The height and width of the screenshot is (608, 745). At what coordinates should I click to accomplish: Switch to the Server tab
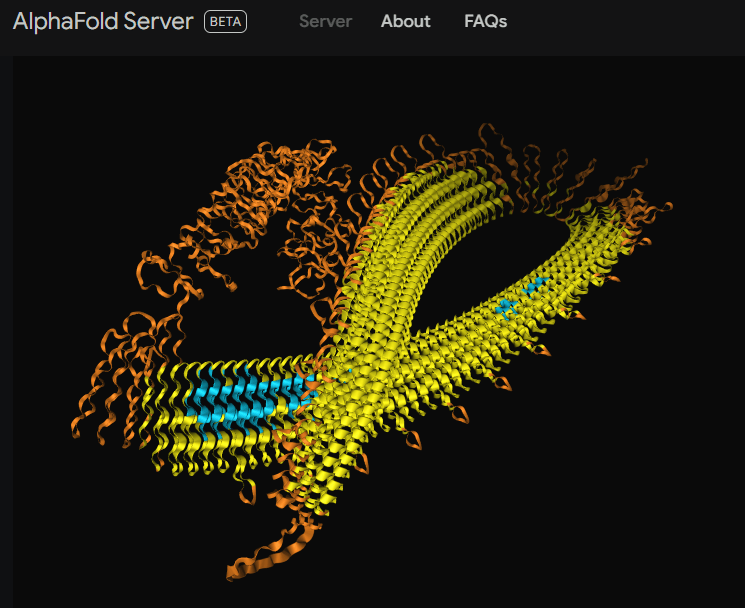click(325, 21)
